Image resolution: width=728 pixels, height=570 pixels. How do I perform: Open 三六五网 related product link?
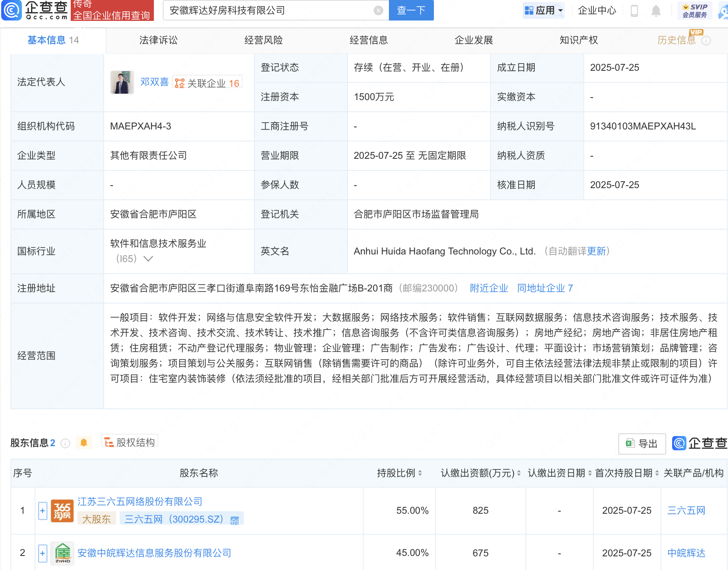[x=686, y=511]
